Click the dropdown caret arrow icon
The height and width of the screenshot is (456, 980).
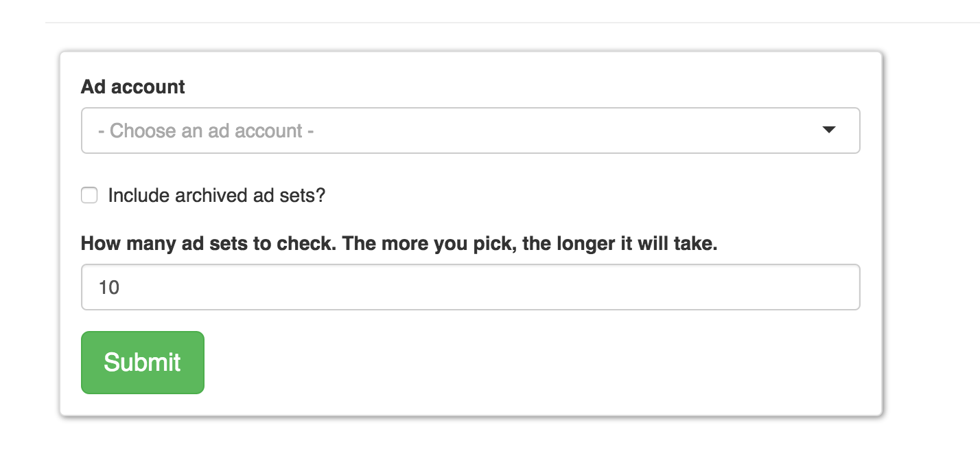[x=830, y=130]
